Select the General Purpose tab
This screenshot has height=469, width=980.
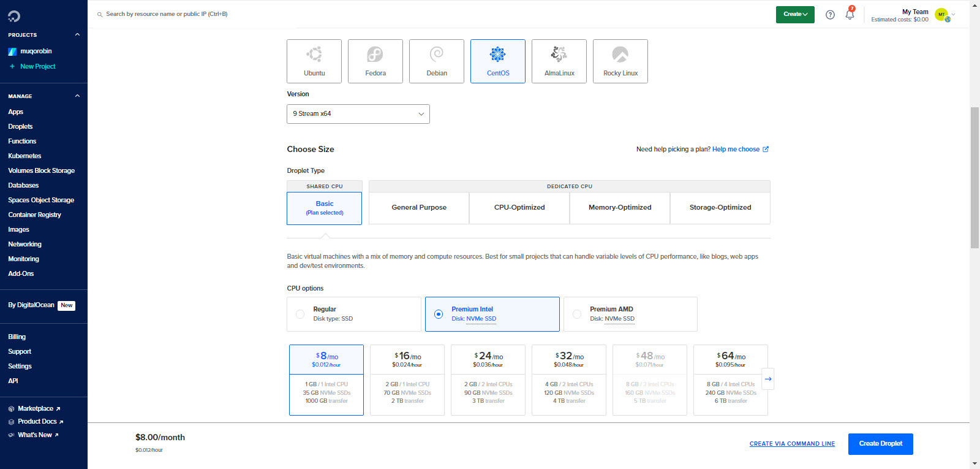419,208
